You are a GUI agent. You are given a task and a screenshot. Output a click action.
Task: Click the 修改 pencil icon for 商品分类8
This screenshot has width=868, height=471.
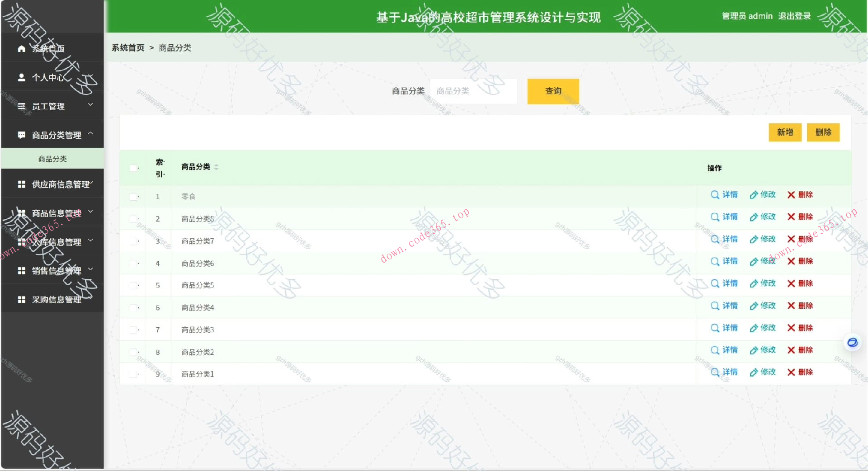tap(753, 217)
